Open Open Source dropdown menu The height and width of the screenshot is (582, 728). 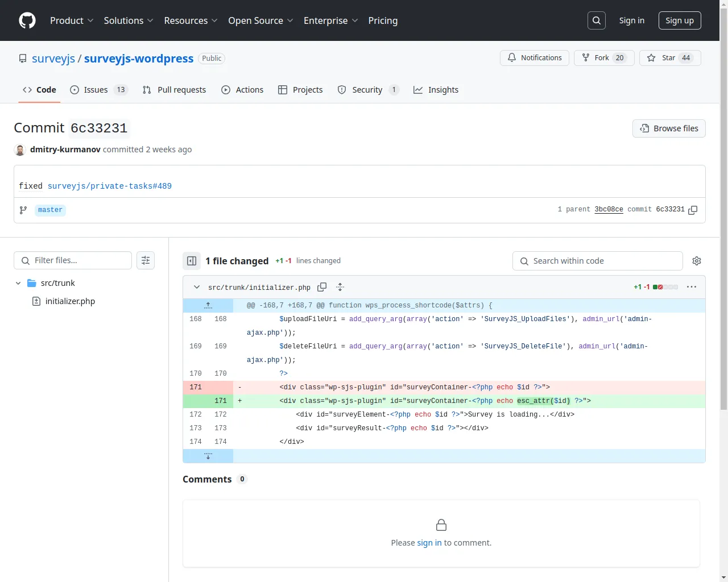[x=260, y=20]
